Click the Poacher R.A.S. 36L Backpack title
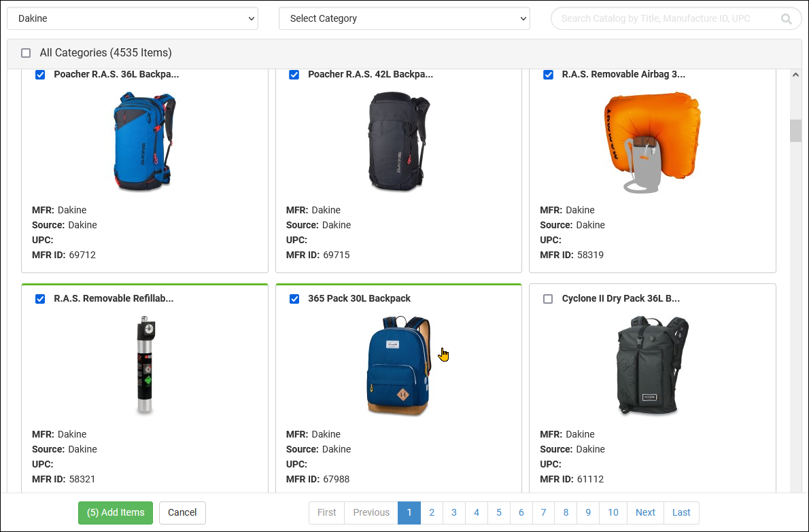Screen dimensions: 809x532 tap(116, 74)
